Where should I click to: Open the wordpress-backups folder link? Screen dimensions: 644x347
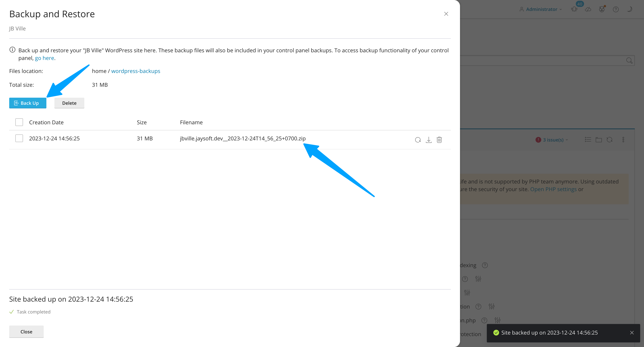136,71
